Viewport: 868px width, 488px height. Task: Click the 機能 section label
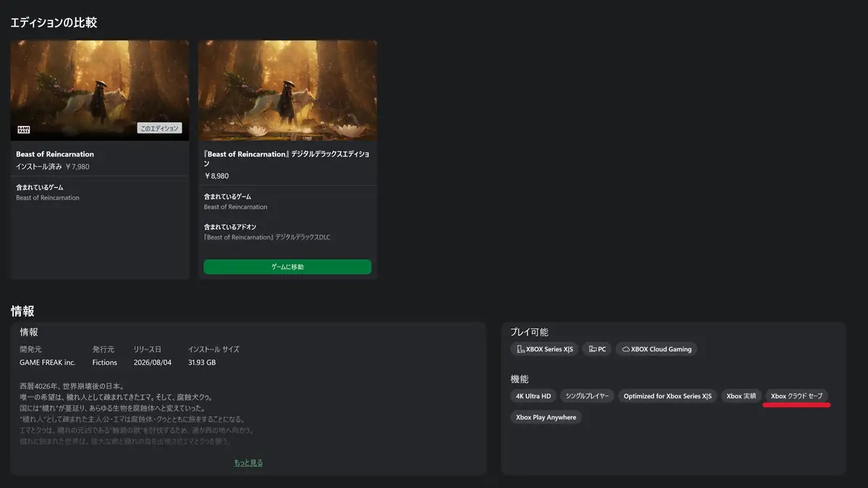pyautogui.click(x=519, y=379)
